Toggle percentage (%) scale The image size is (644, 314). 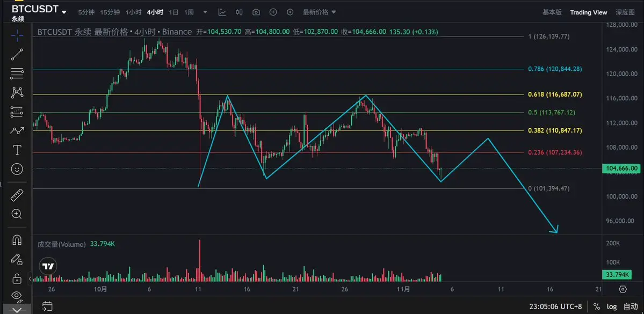click(596, 306)
